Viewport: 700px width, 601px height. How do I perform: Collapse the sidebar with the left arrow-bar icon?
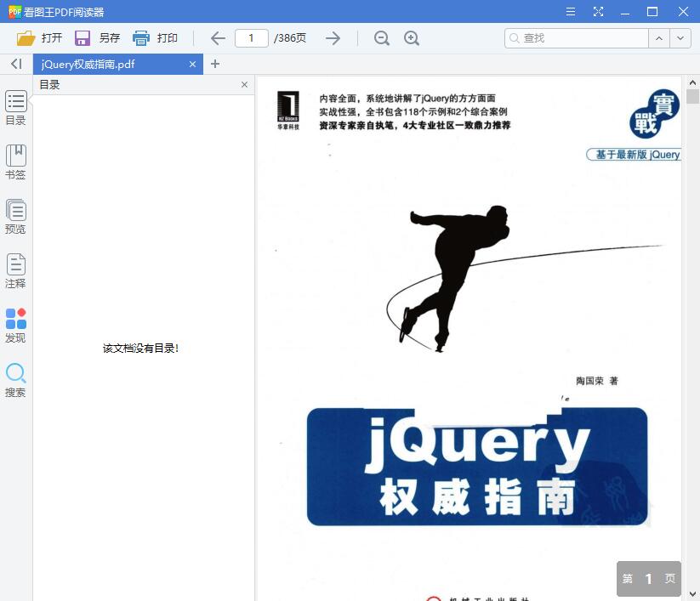16,64
